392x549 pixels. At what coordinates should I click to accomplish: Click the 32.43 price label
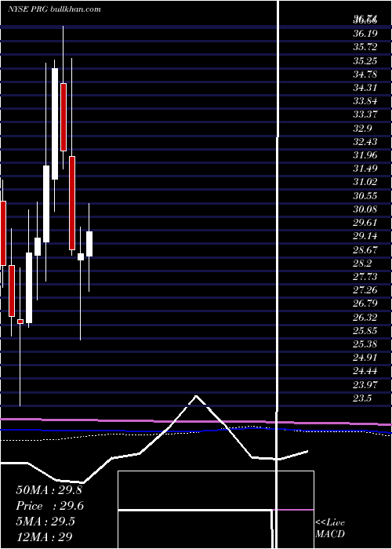tap(365, 141)
